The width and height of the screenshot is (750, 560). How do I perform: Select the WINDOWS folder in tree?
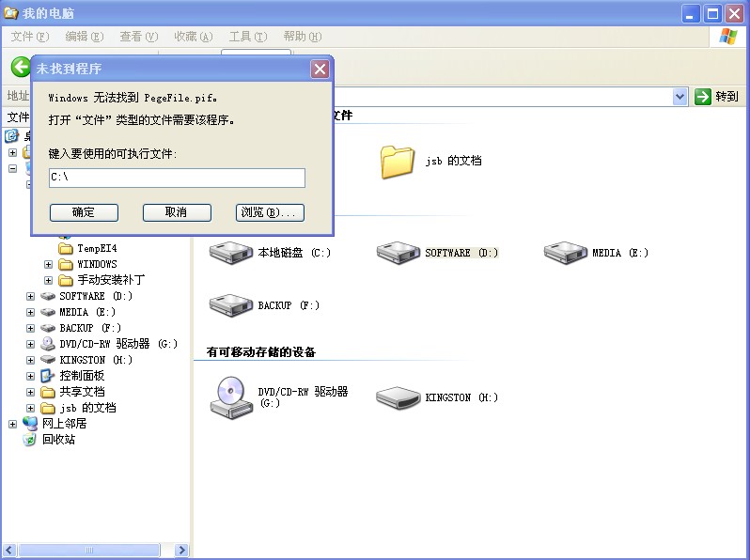pos(97,264)
